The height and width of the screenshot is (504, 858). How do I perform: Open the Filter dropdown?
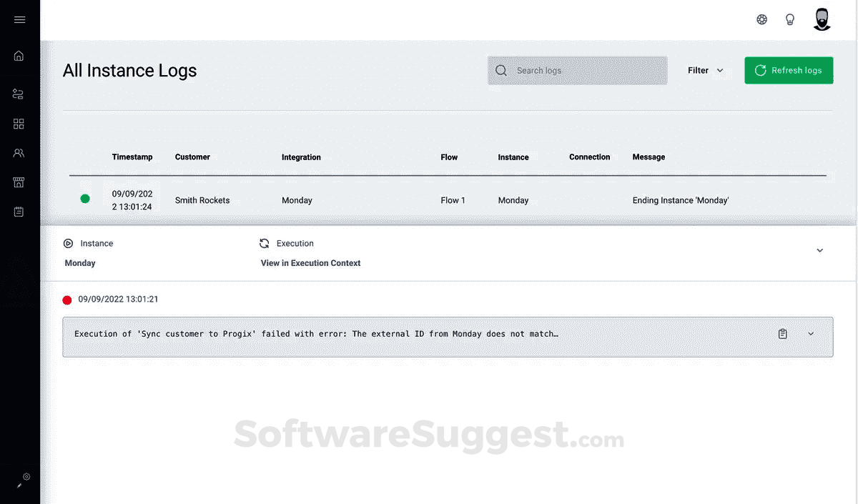click(706, 70)
